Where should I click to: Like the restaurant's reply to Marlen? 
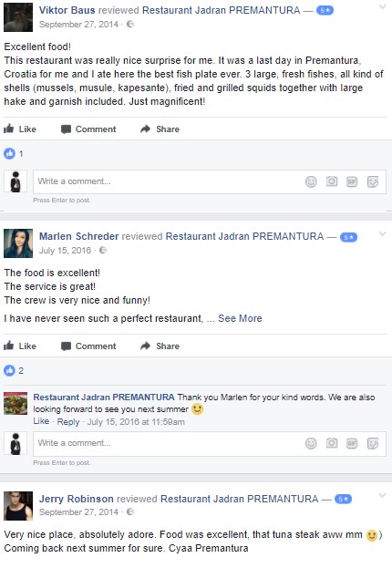(x=41, y=421)
